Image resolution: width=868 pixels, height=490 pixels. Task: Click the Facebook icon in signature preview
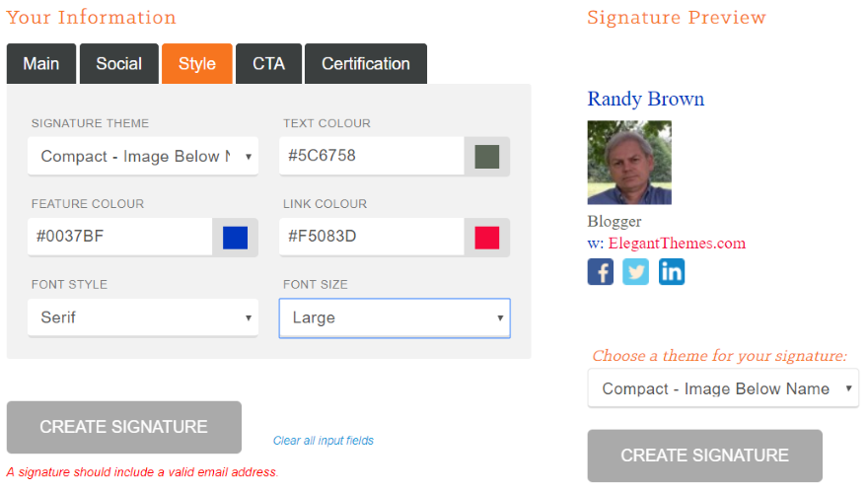click(600, 272)
